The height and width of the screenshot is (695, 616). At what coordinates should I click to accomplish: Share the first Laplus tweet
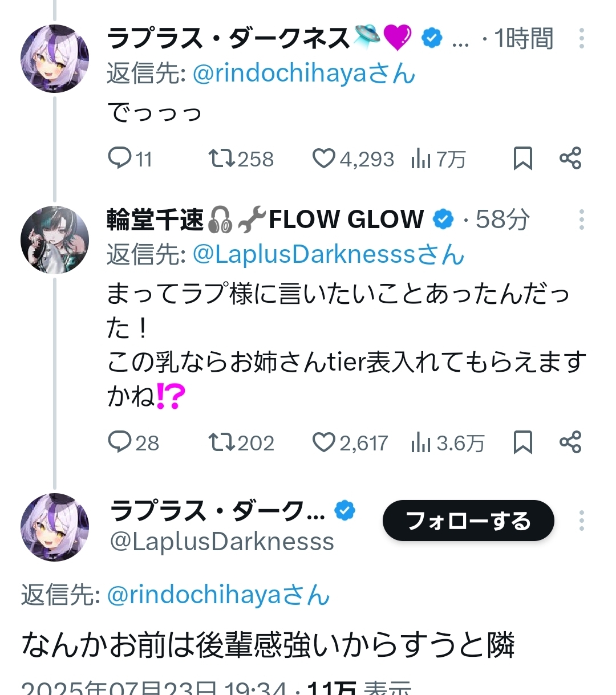[x=570, y=158]
